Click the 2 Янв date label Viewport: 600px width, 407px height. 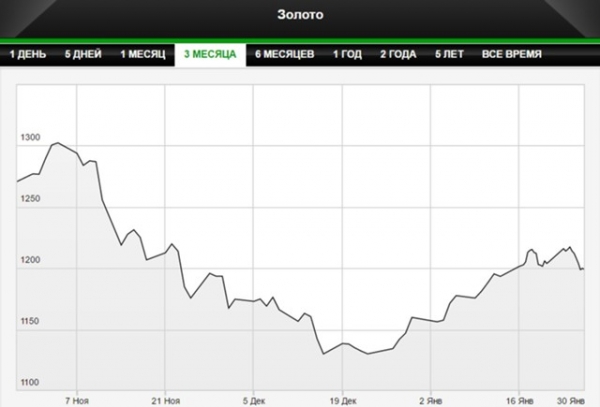pyautogui.click(x=431, y=395)
